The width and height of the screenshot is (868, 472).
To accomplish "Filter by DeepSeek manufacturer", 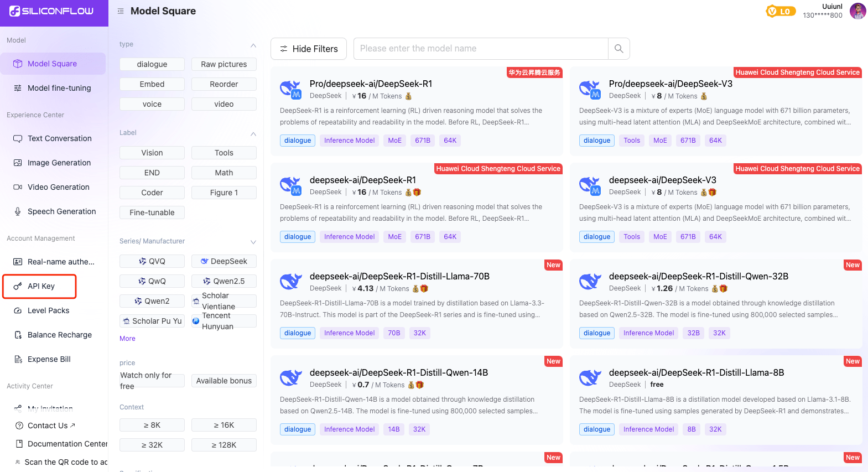I will point(224,261).
